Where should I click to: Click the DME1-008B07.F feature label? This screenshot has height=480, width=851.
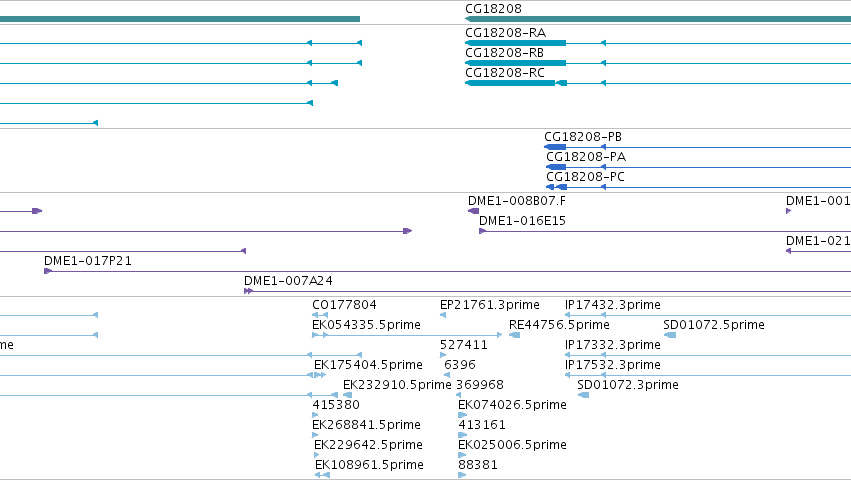click(x=517, y=201)
